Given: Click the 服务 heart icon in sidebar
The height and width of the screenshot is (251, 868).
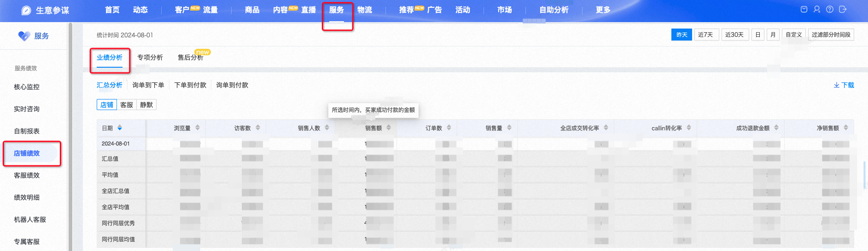Looking at the screenshot, I should pos(24,36).
